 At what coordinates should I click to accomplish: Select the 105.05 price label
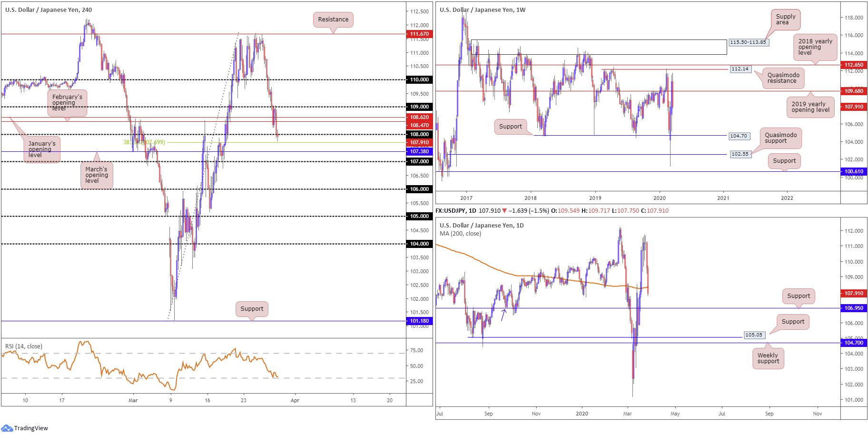pos(754,335)
